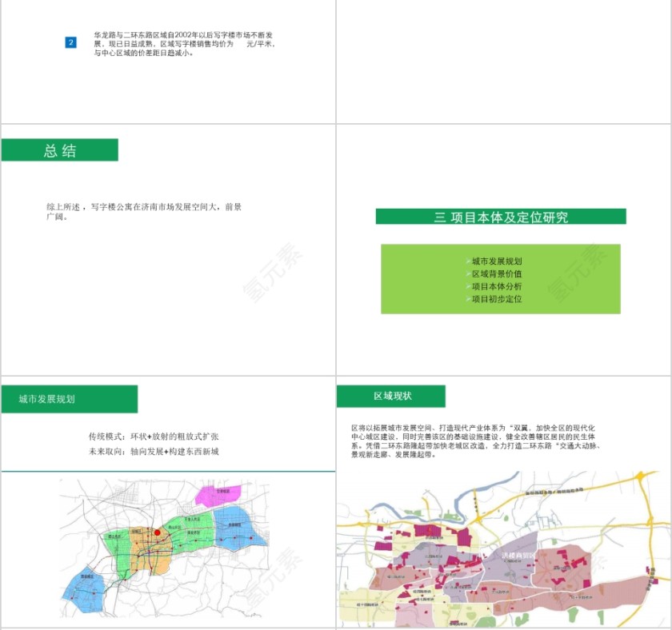Expand the green 总结 header bar

[x=62, y=150]
